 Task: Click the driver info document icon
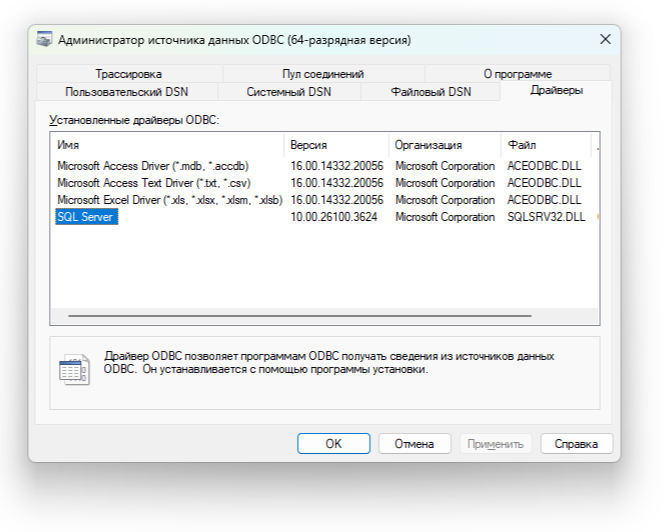click(73, 368)
